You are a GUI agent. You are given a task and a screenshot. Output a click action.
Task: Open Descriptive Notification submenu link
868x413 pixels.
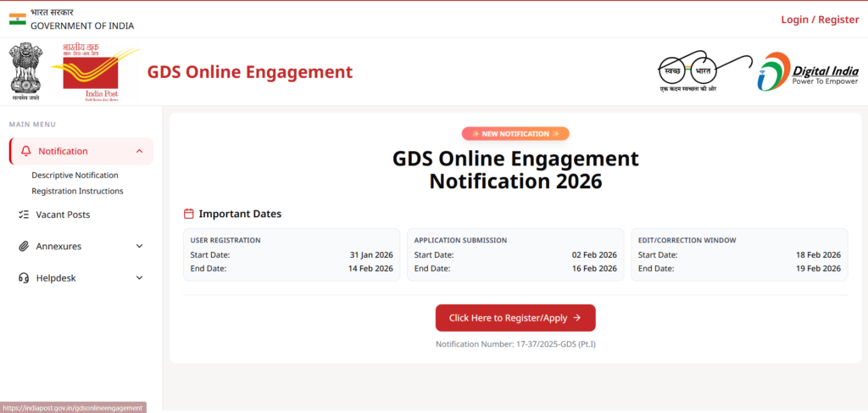coord(75,175)
